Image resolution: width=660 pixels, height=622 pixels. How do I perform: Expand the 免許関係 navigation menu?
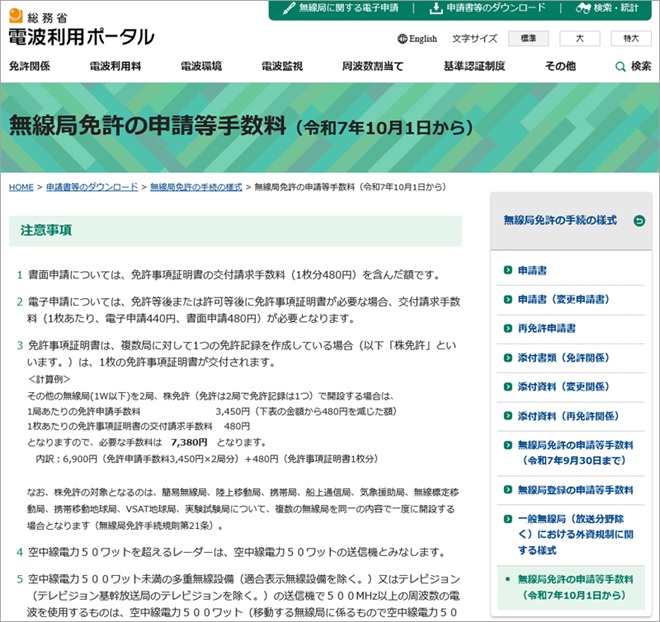(30, 66)
